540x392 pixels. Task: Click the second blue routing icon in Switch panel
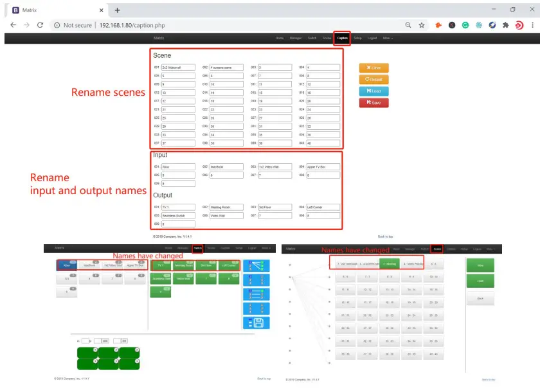pos(256,280)
